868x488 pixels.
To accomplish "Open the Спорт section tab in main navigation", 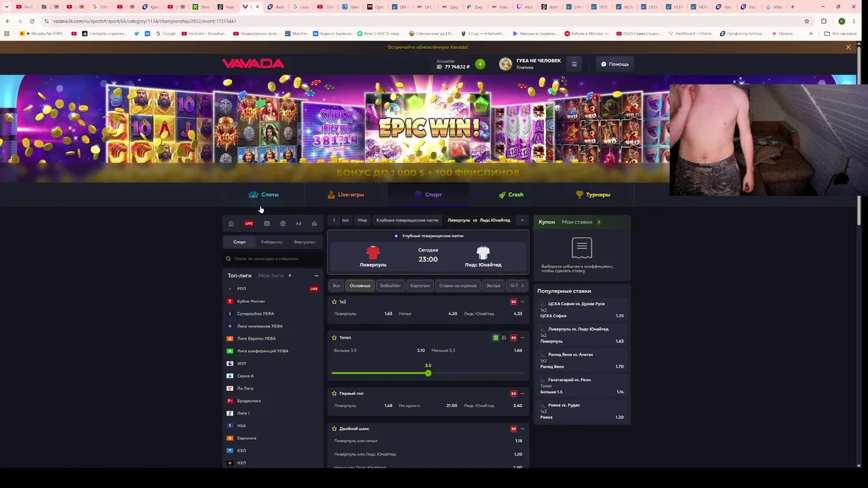I will [x=428, y=195].
